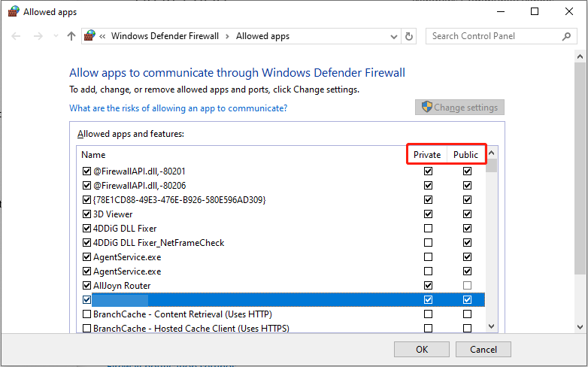Click the shield icon on Change settings

(427, 108)
